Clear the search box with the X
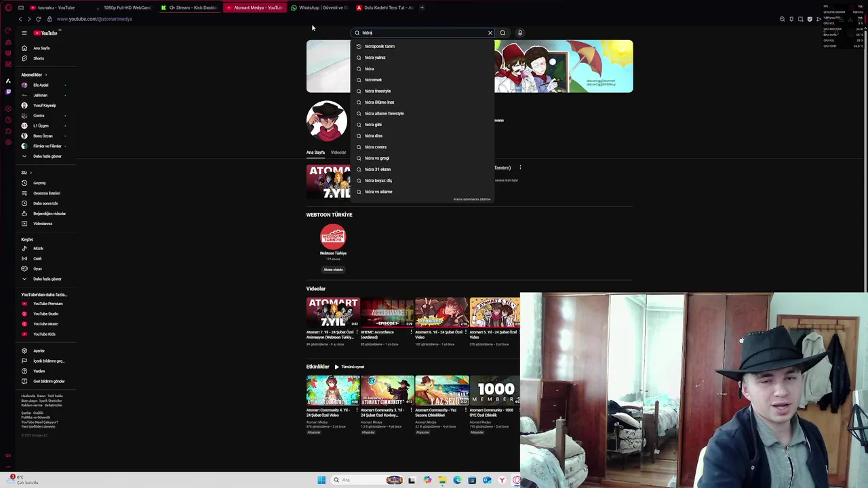Viewport: 868px width, 488px height. 490,33
